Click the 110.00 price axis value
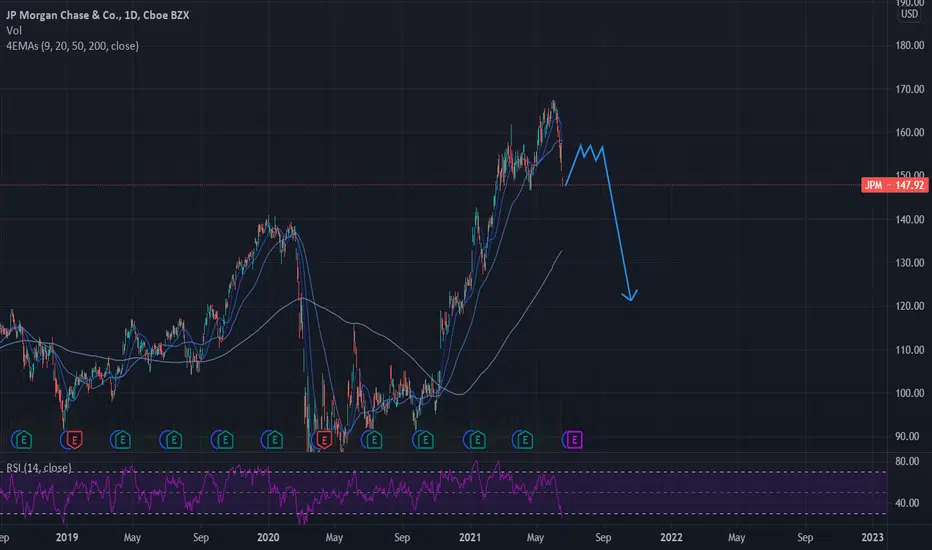The image size is (932, 550). (x=909, y=350)
